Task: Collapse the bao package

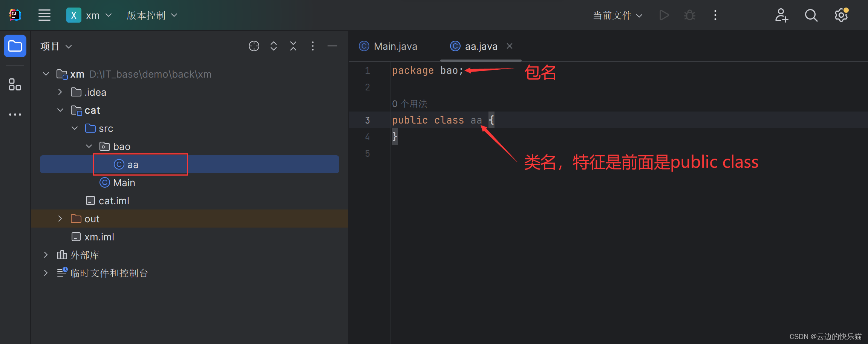Action: pos(89,146)
